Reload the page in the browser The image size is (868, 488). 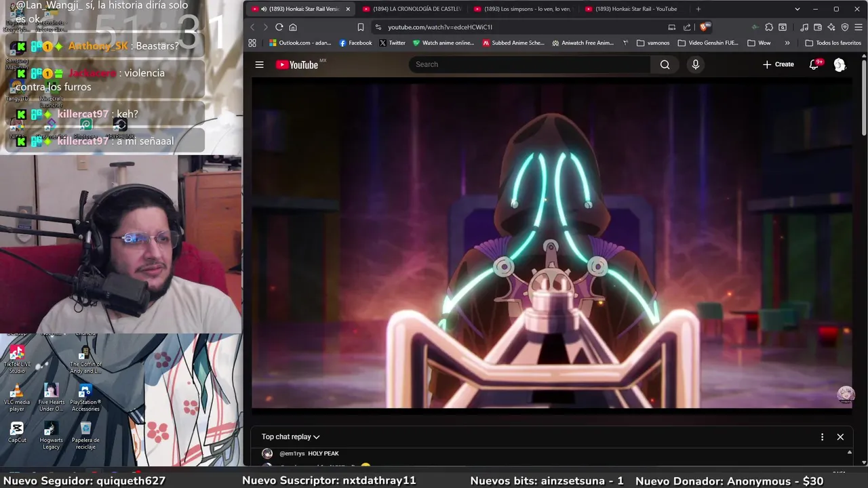click(279, 27)
